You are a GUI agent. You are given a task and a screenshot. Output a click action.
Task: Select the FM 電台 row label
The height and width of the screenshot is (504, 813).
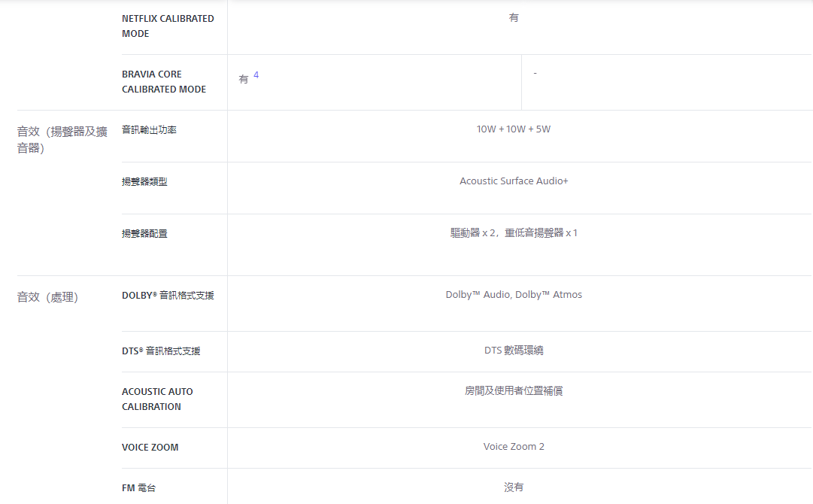[138, 488]
